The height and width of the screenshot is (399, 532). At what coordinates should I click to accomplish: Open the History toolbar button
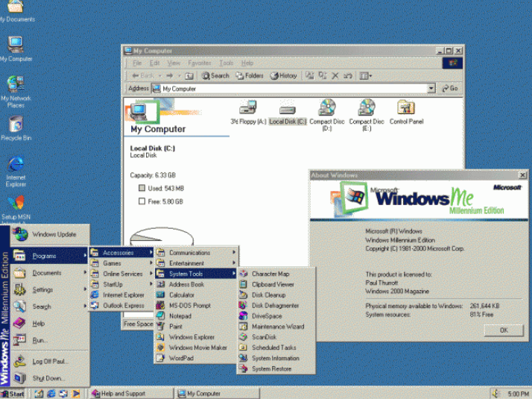tap(284, 76)
